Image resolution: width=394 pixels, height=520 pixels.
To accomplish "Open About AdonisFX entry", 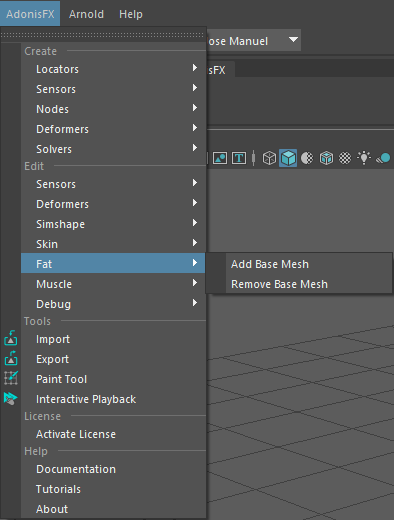I will click(113, 509).
